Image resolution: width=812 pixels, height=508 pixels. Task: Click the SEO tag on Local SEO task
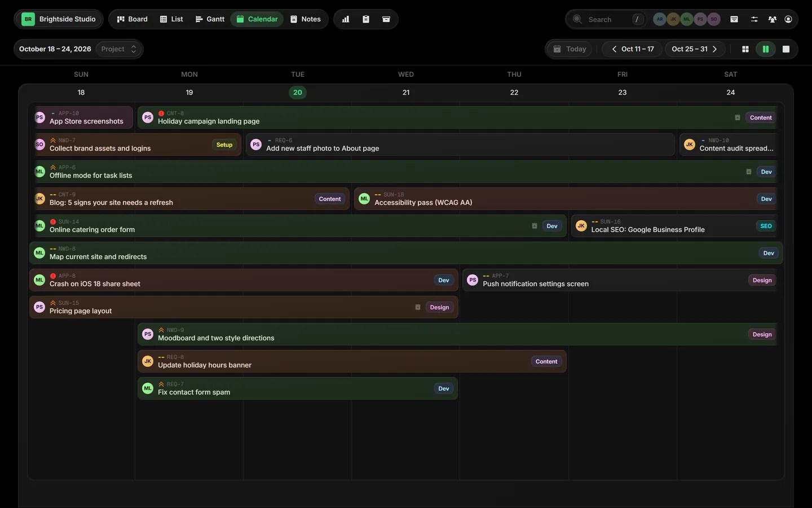[x=766, y=226]
